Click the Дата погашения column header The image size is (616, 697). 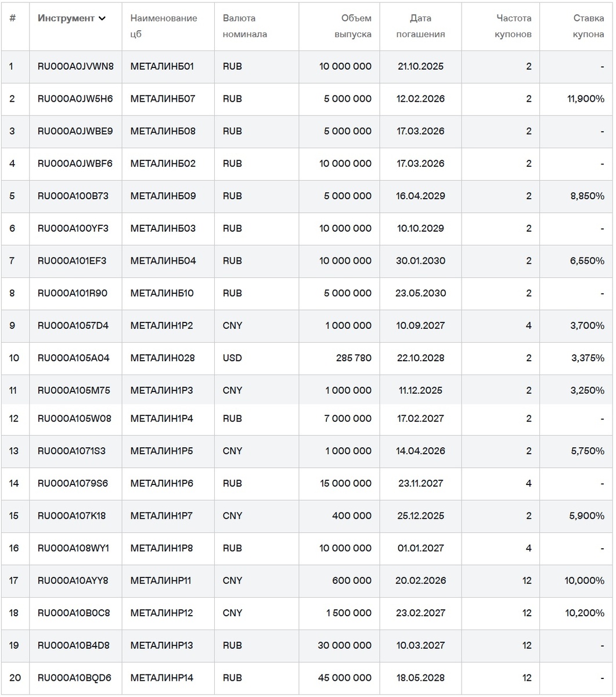pos(420,26)
